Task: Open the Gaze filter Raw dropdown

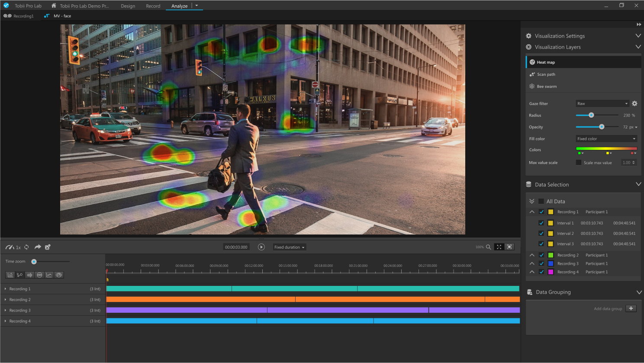Action: click(602, 104)
